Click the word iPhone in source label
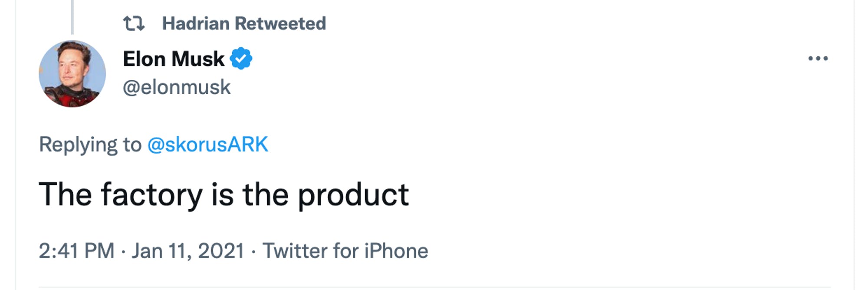 [396, 251]
